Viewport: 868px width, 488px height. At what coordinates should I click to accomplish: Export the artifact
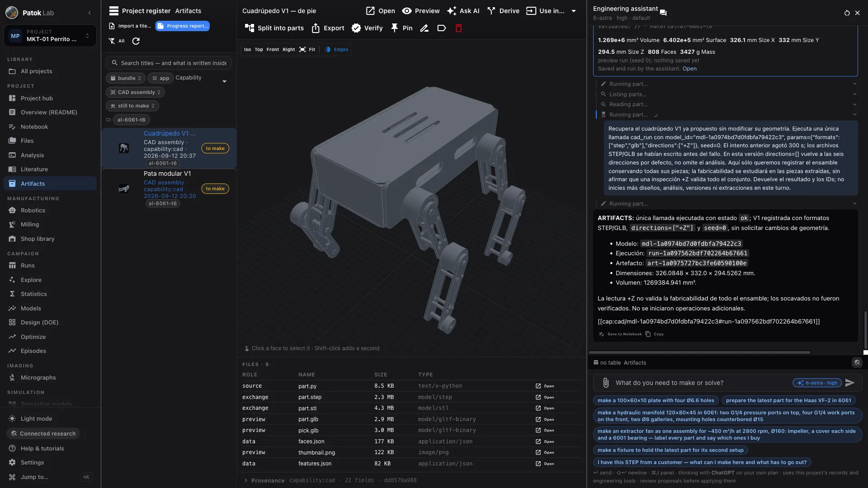tap(328, 28)
